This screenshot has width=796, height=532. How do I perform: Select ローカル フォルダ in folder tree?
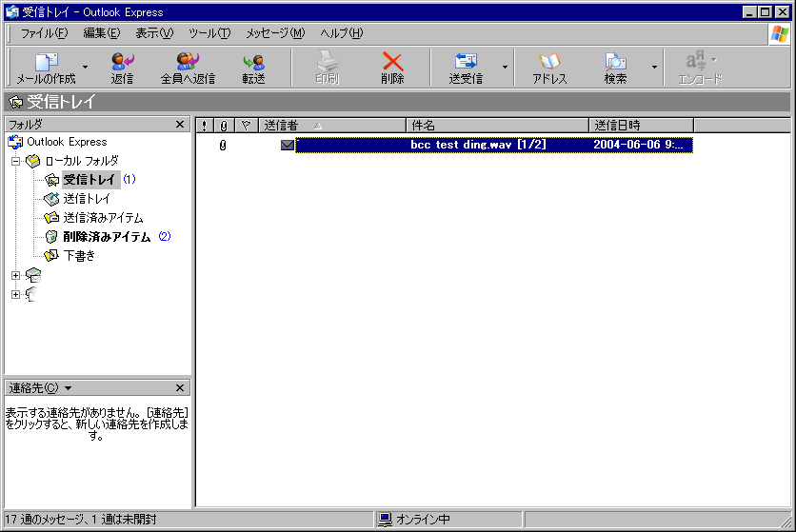82,161
